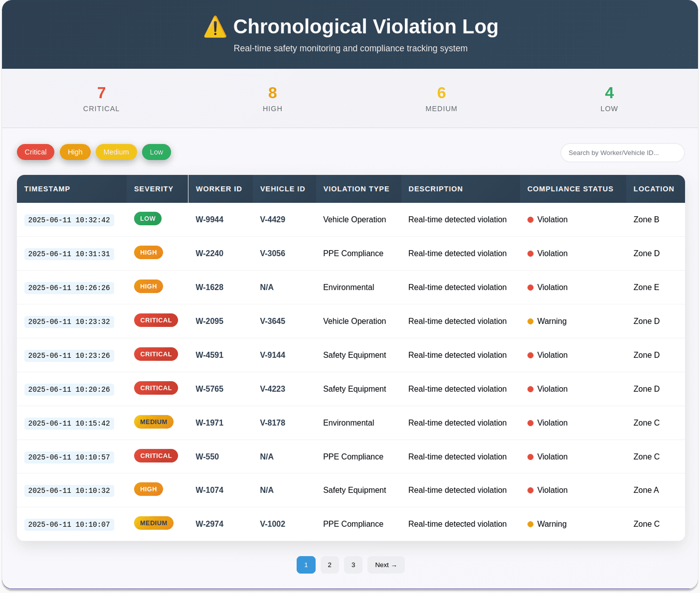This screenshot has width=700, height=593.
Task: Click vehicle ID V-8178
Action: coord(273,423)
